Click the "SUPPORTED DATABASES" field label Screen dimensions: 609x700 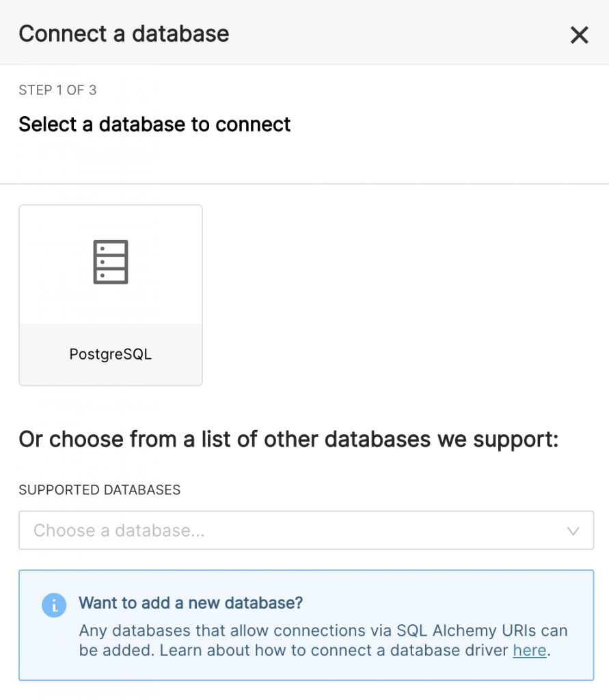(100, 490)
